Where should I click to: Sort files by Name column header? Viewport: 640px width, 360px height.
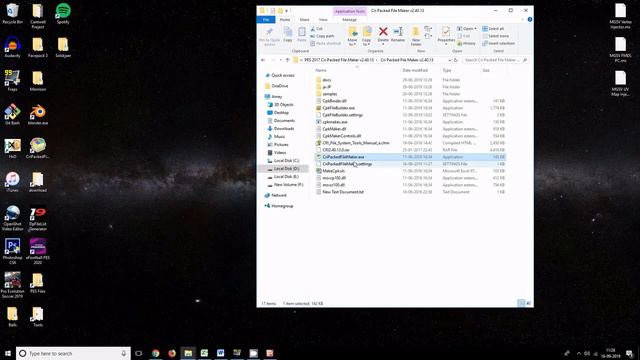click(321, 70)
